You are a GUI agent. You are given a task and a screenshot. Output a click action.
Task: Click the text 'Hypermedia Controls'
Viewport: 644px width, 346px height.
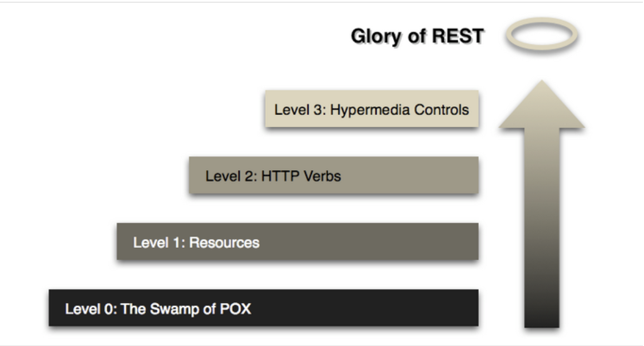(399, 110)
